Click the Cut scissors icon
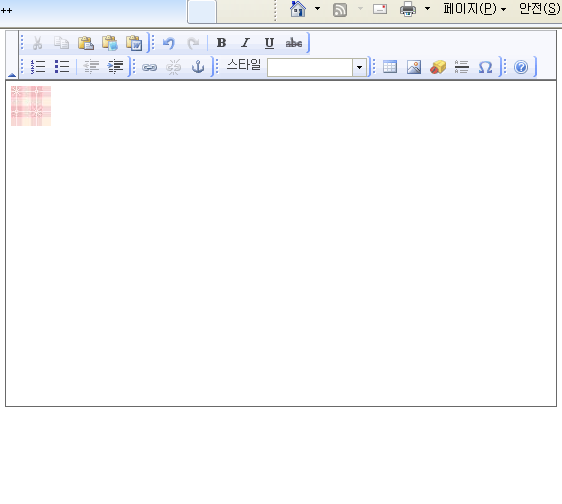 click(37, 43)
